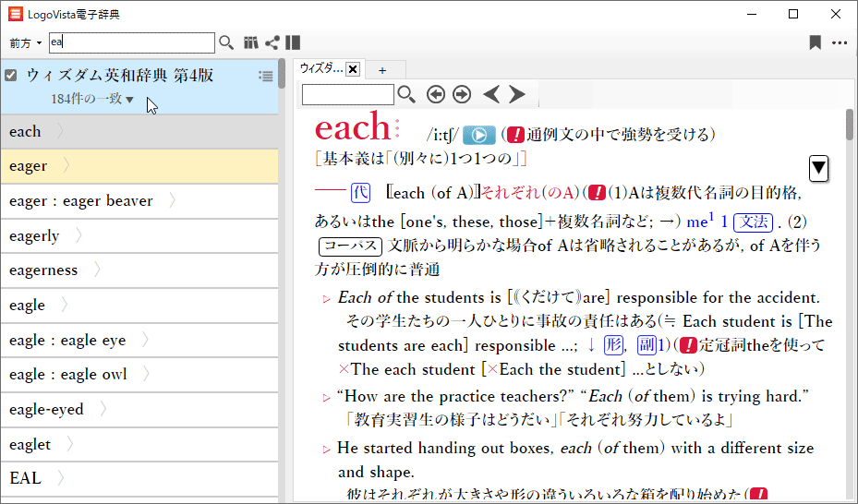The height and width of the screenshot is (504, 858).
Task: Go back with the circled left arrow
Action: [436, 94]
